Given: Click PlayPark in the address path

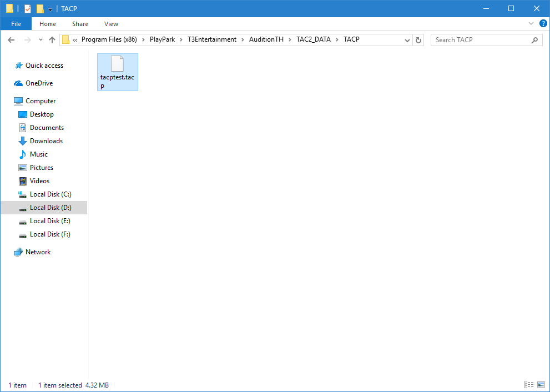Looking at the screenshot, I should coord(161,39).
